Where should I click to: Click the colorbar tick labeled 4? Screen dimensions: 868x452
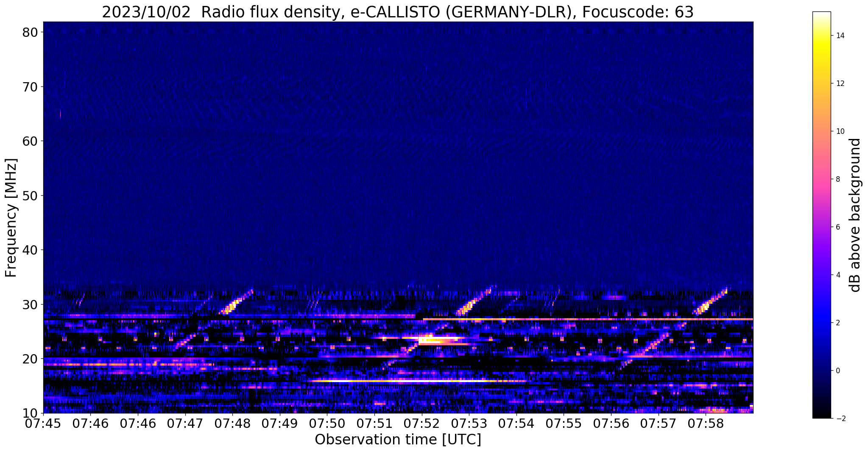(837, 275)
